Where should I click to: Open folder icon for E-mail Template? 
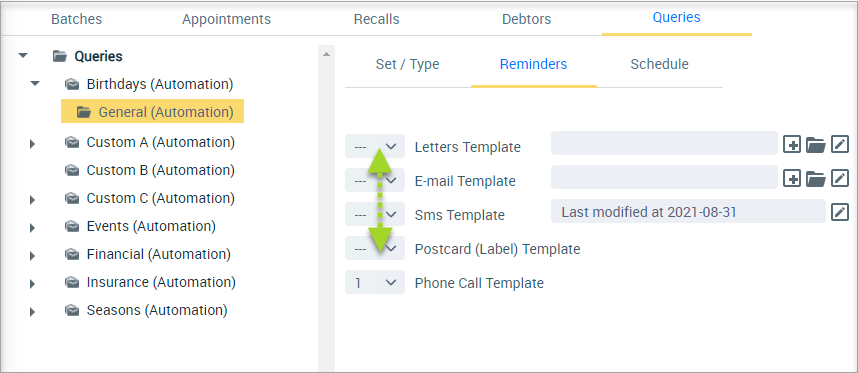point(816,179)
